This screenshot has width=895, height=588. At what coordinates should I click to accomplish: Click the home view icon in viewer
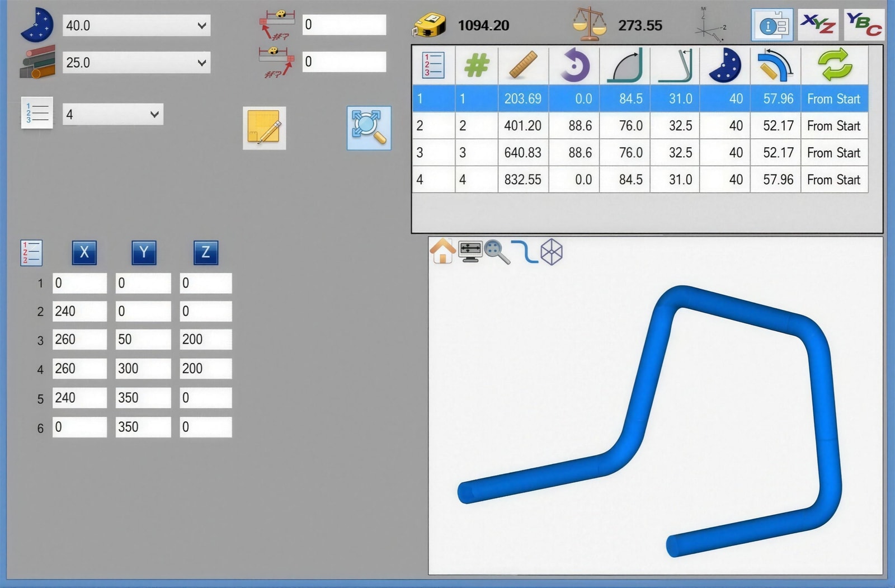click(x=442, y=251)
